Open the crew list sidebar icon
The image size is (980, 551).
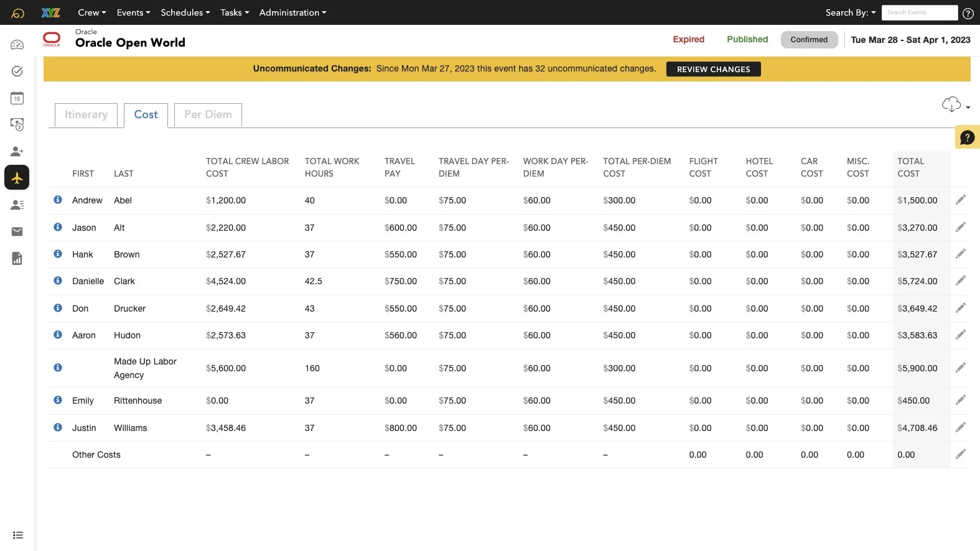tap(17, 205)
